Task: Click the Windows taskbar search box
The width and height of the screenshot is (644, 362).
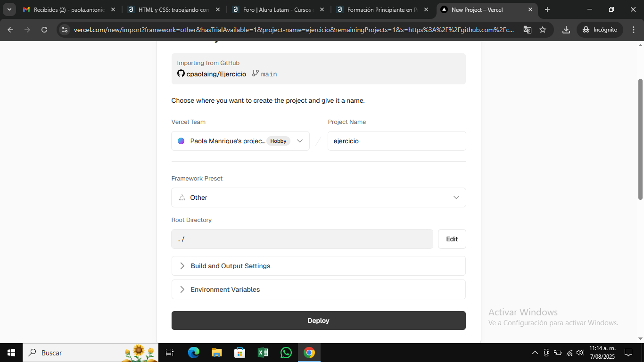Action: pyautogui.click(x=91, y=353)
